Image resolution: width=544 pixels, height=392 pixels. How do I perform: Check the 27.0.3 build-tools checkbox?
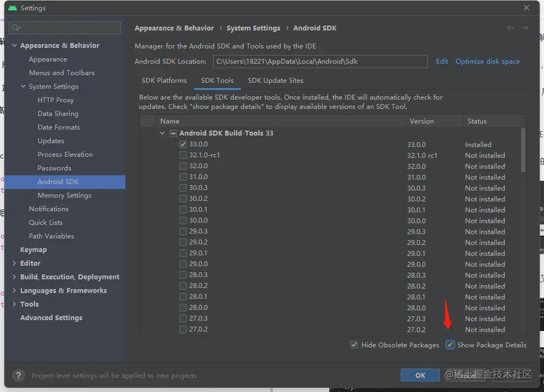point(183,318)
